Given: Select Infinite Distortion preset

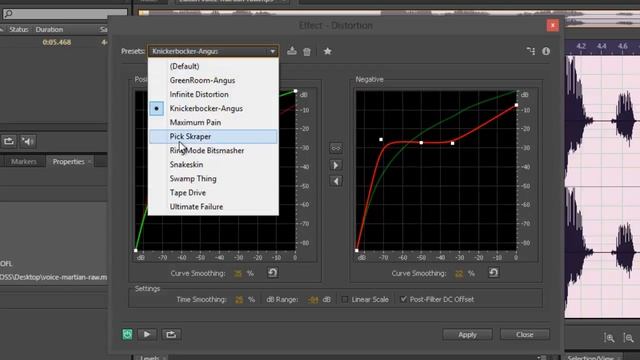Looking at the screenshot, I should click(x=213, y=94).
